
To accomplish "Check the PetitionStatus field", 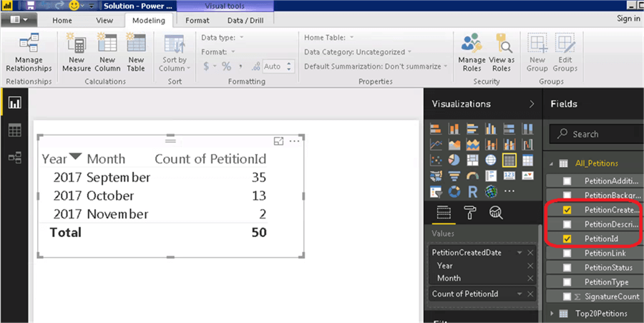I will (567, 268).
